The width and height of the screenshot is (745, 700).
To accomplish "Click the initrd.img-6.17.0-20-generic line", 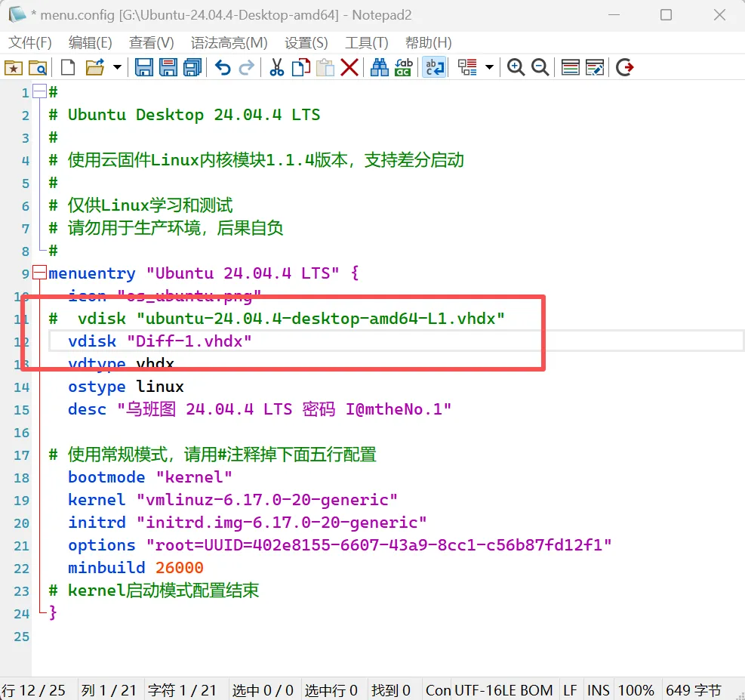I will pyautogui.click(x=247, y=523).
